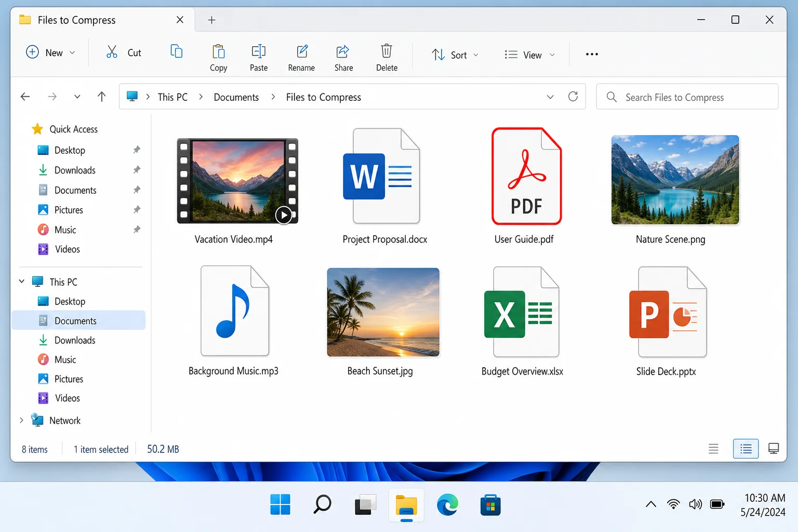Viewport: 798px width, 532px height.
Task: Show hidden system tray icons
Action: click(650, 504)
